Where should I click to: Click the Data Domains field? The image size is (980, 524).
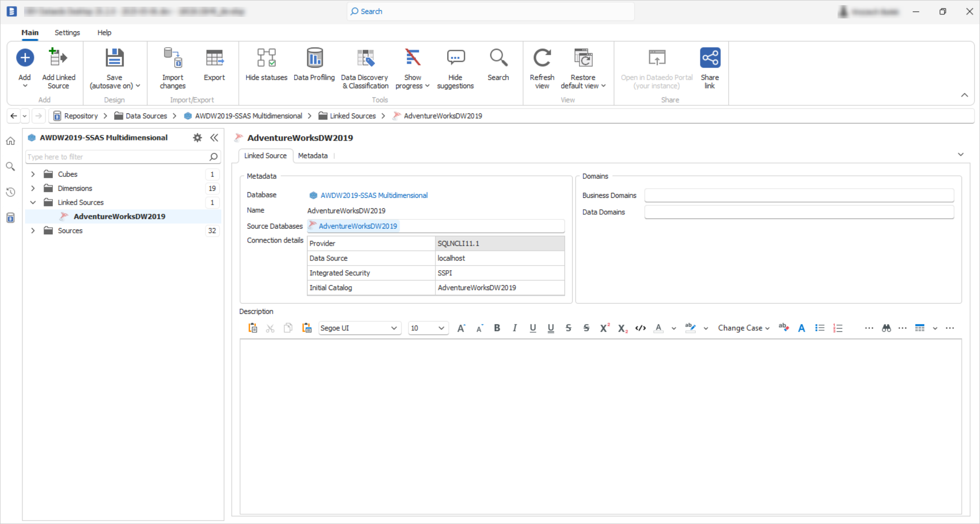pyautogui.click(x=799, y=212)
